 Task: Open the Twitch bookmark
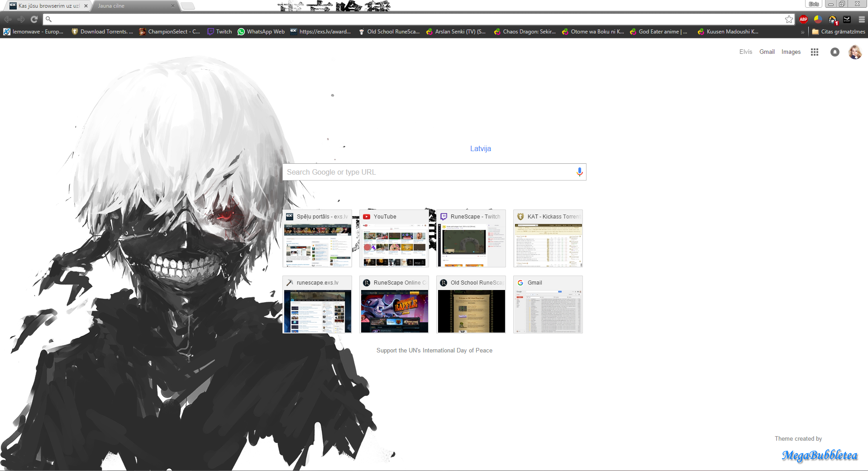click(219, 32)
